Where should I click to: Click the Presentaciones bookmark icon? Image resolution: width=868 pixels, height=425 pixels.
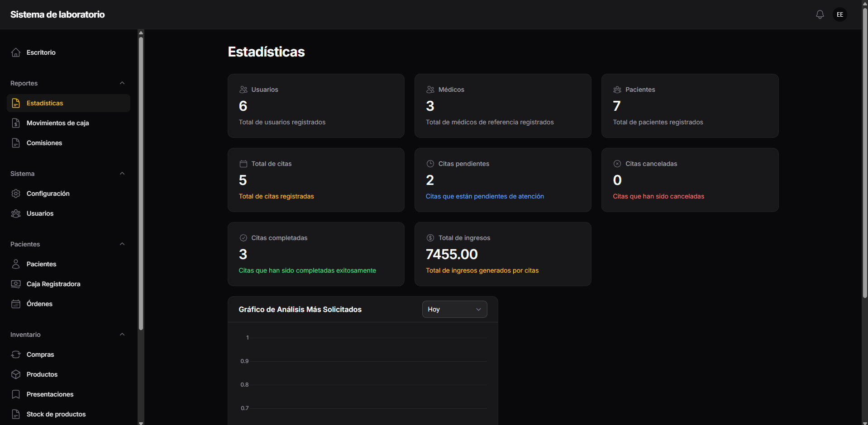(x=16, y=394)
